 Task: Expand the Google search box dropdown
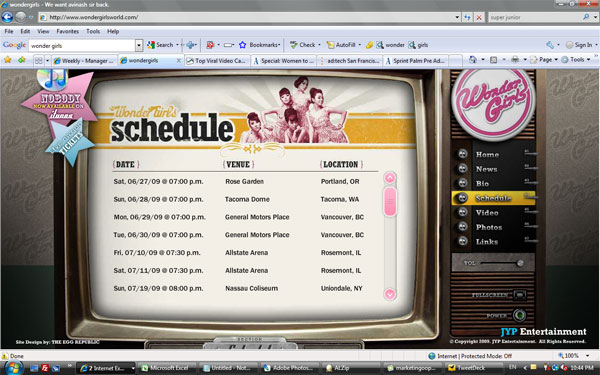(139, 46)
